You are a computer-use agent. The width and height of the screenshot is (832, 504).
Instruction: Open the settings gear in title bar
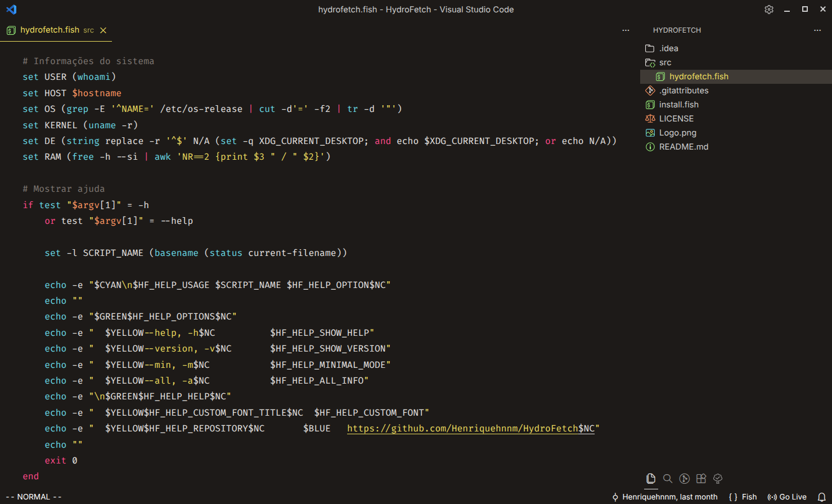(x=769, y=10)
